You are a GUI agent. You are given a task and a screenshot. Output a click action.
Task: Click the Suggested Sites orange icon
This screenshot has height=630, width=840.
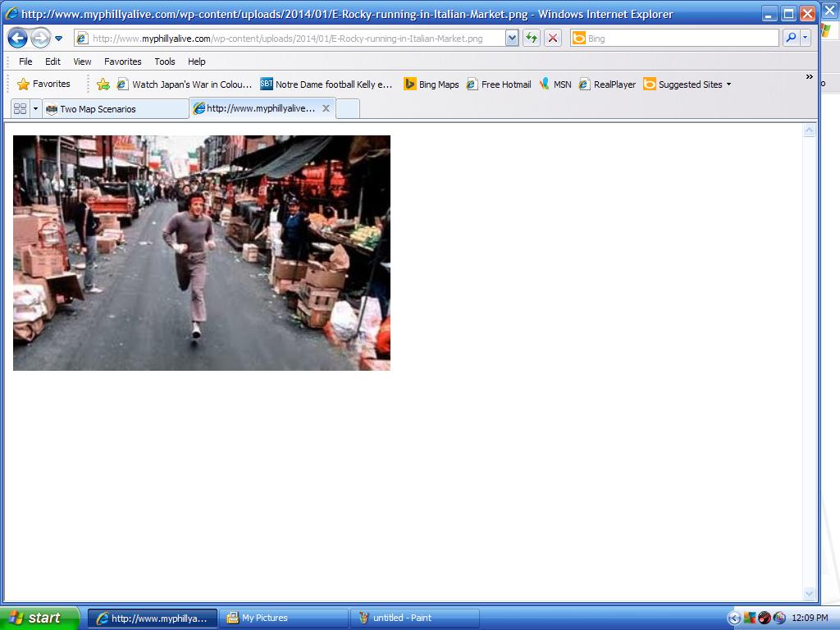tap(650, 84)
